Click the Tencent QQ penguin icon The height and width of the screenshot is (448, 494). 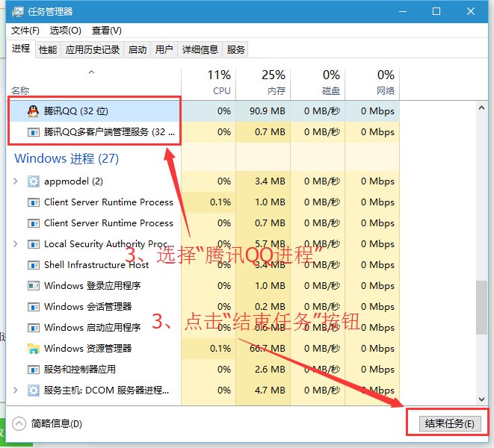33,111
